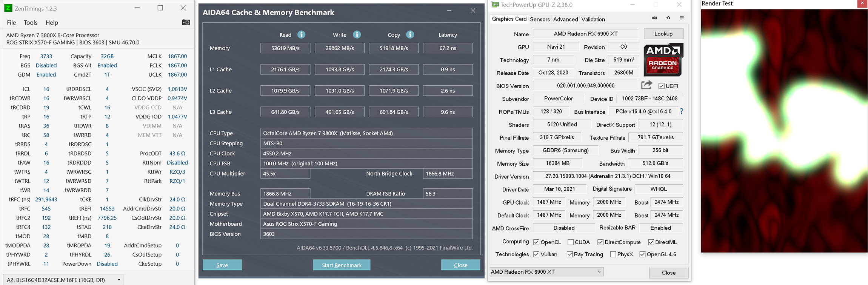Click the VSOC (SVI2) value 1,0813V
The width and height of the screenshot is (868, 285).
[x=177, y=89]
